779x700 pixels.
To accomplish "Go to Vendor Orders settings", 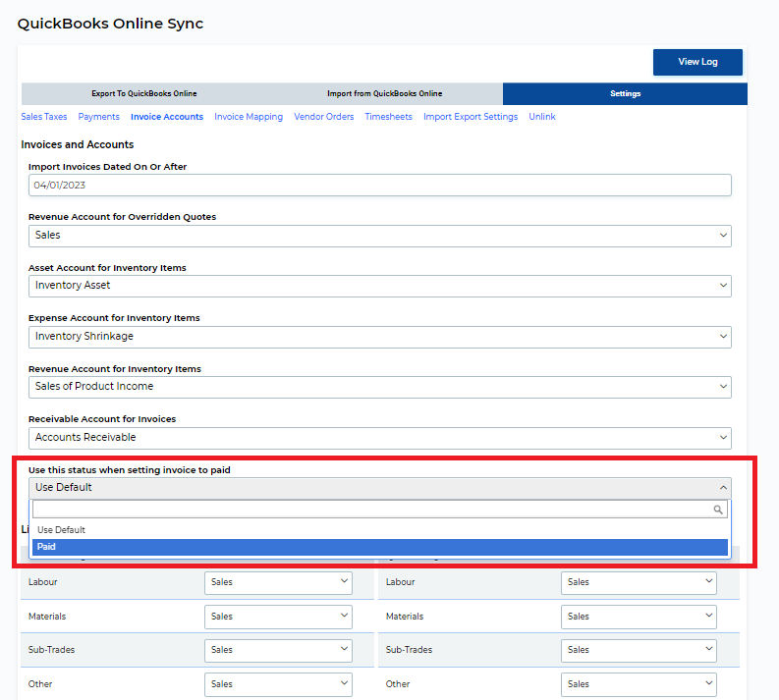I will pyautogui.click(x=324, y=117).
